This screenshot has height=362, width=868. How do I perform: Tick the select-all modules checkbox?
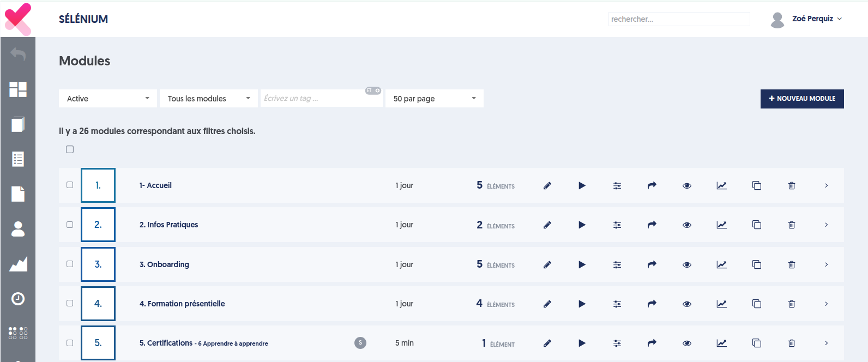point(70,149)
